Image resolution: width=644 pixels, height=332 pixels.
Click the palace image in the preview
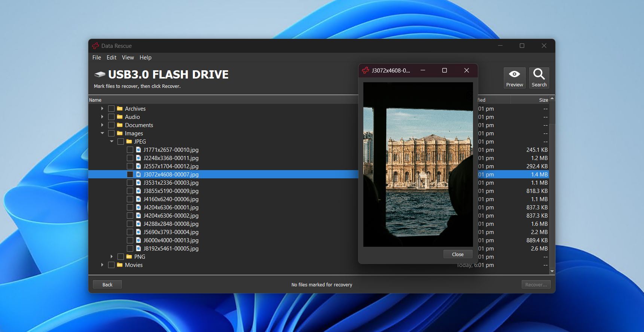(418, 165)
